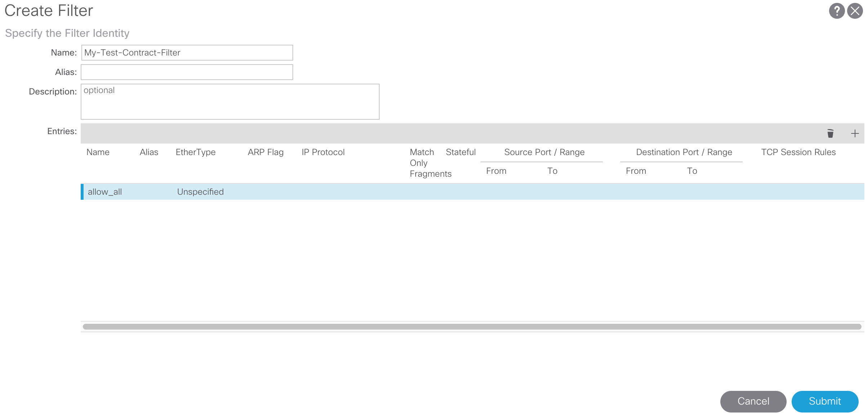Click the IP Protocol column header
868x419 pixels.
323,152
